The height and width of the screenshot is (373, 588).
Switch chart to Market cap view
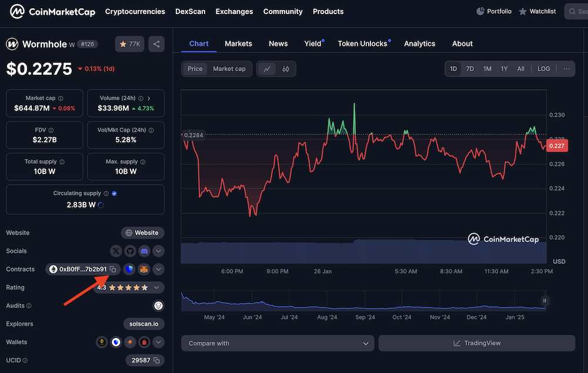click(229, 68)
